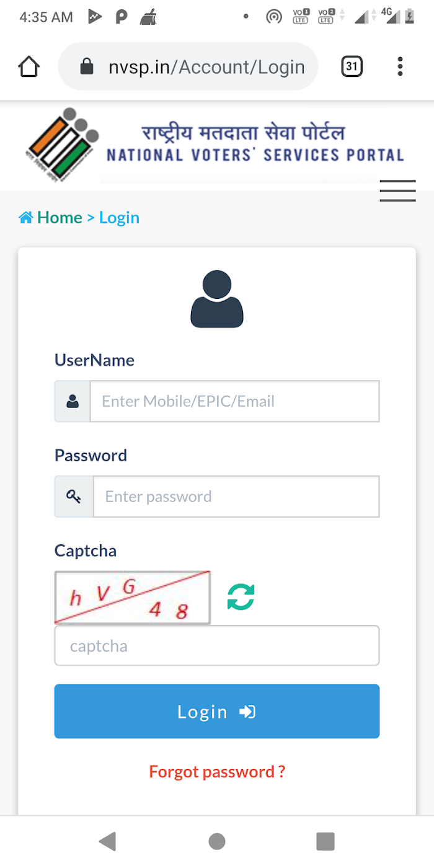Click the captcha image
This screenshot has width=434, height=868.
[x=132, y=598]
